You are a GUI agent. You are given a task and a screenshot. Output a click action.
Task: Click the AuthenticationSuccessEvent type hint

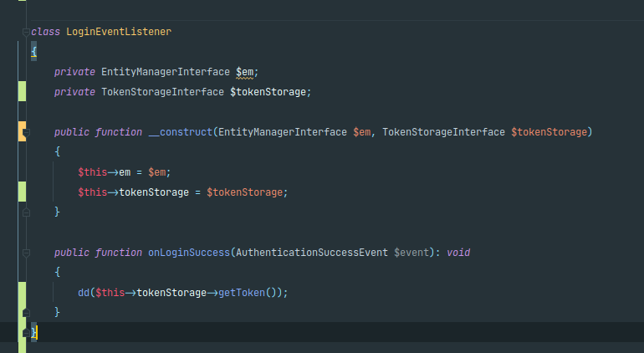coord(312,253)
